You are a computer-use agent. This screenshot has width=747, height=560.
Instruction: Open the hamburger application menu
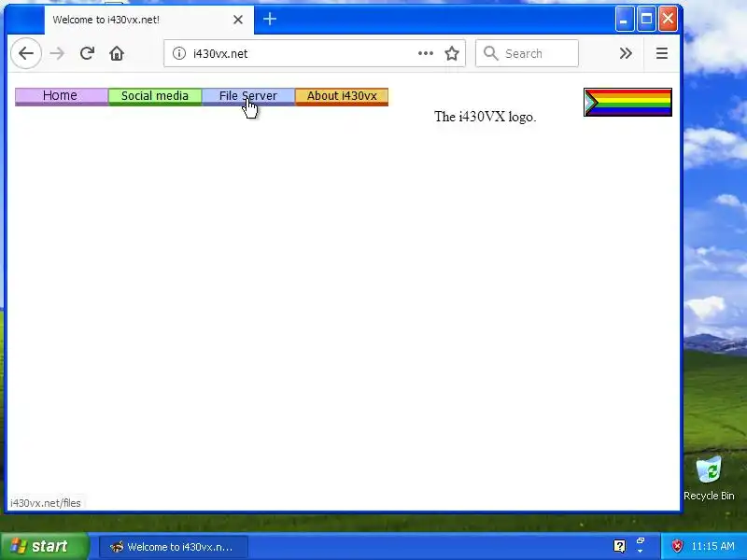pos(662,53)
